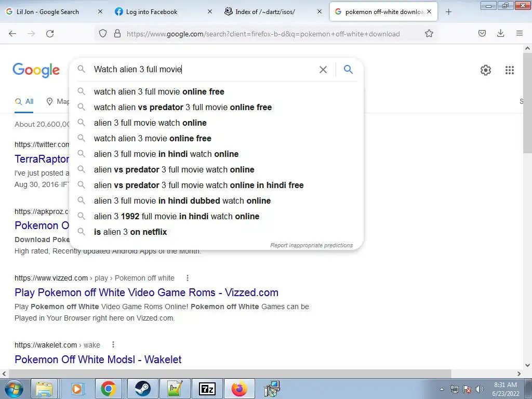Screen dimensions: 532x399
Task: Select the All results tab
Action: [x=24, y=101]
